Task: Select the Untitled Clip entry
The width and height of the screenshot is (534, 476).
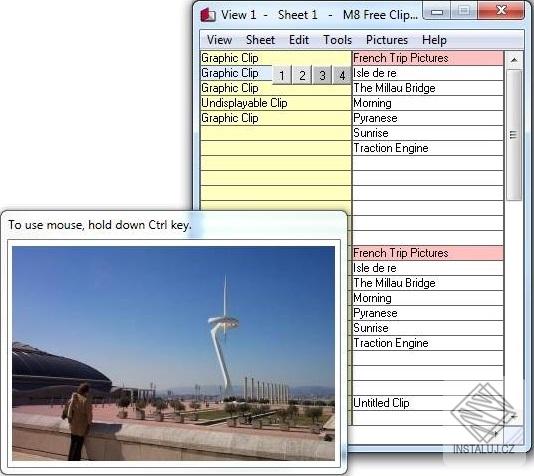Action: (x=428, y=403)
